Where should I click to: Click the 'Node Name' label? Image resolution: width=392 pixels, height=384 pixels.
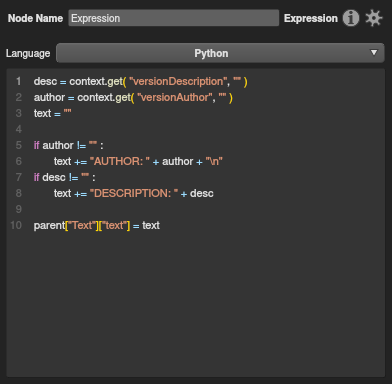(35, 18)
